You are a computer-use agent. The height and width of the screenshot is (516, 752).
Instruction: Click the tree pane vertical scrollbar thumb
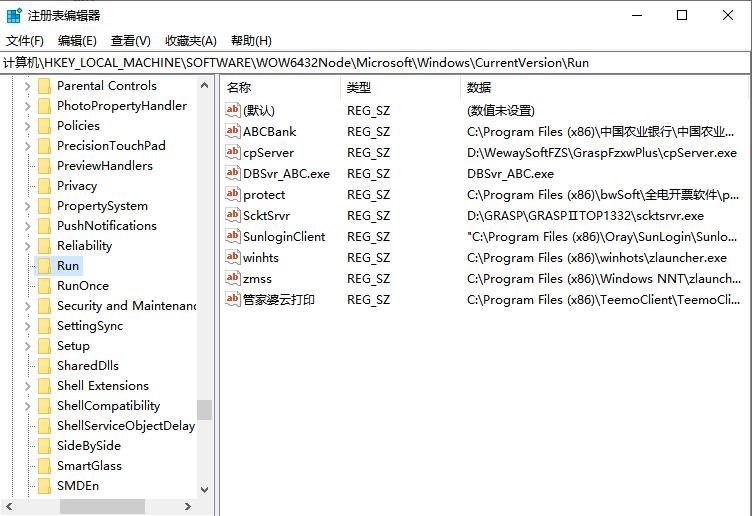click(204, 410)
